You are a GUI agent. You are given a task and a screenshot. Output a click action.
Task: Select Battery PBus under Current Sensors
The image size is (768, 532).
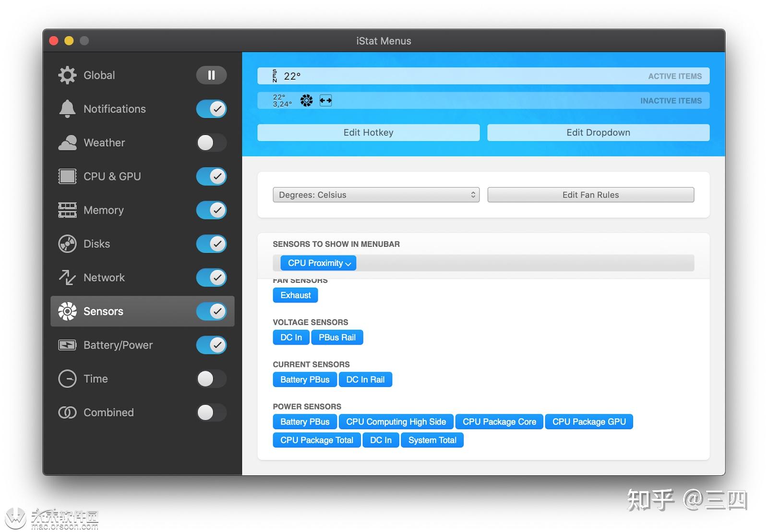[305, 380]
